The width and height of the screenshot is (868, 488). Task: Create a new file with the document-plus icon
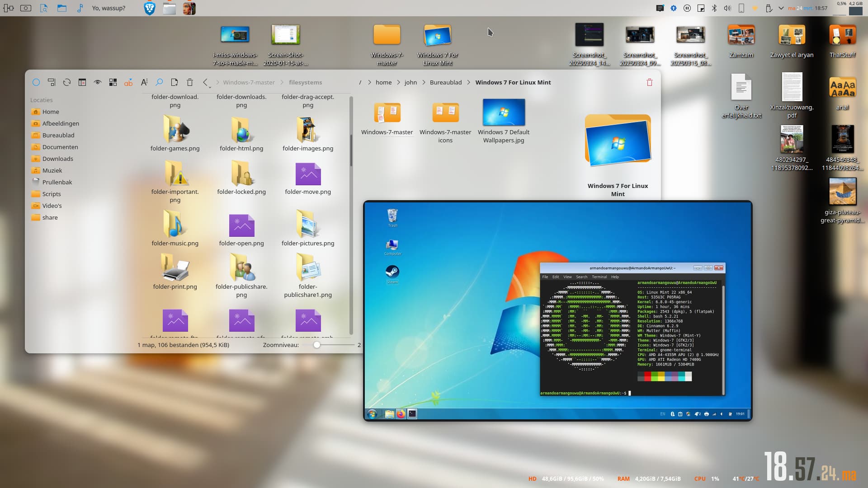click(175, 82)
